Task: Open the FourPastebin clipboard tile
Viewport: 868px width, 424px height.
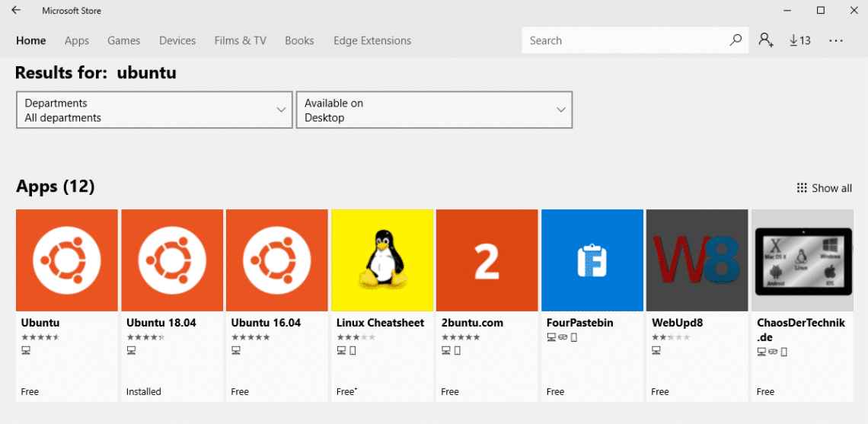Action: (x=592, y=260)
